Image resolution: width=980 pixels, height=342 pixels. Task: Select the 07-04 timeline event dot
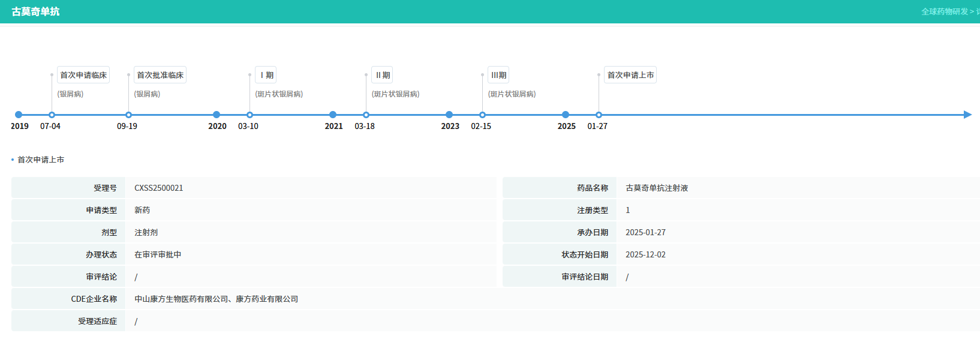tap(52, 115)
